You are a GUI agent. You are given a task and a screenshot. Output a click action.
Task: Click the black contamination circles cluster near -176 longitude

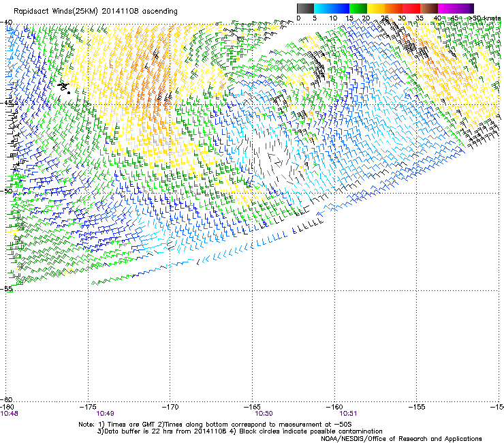[64, 87]
